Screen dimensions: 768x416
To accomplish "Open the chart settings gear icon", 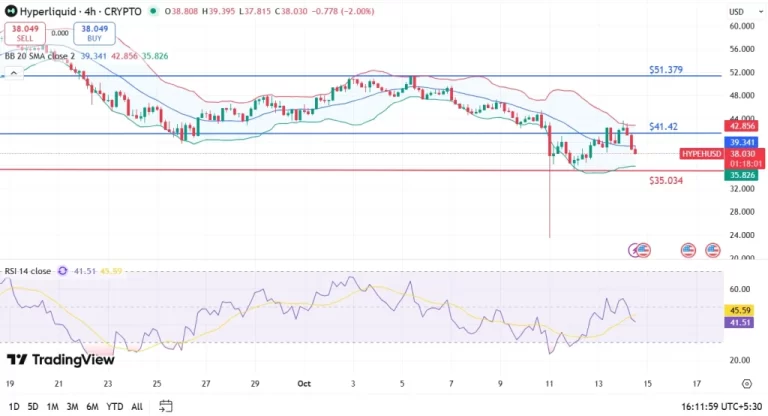I will (x=746, y=383).
